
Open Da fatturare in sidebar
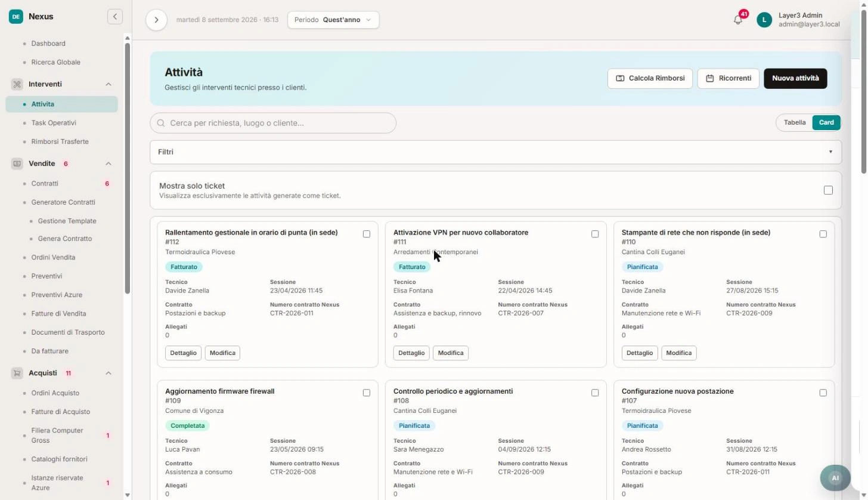click(49, 351)
